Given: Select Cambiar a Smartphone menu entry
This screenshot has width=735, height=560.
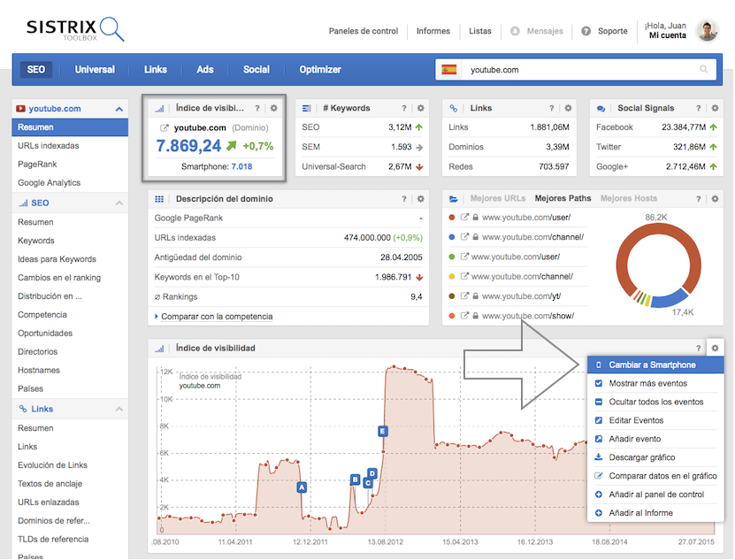Looking at the screenshot, I should pos(652,364).
